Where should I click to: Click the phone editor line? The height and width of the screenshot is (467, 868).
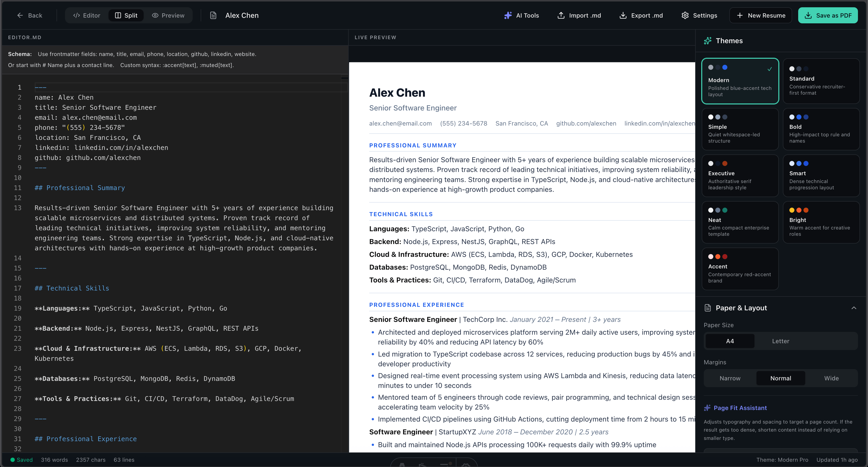(x=80, y=127)
